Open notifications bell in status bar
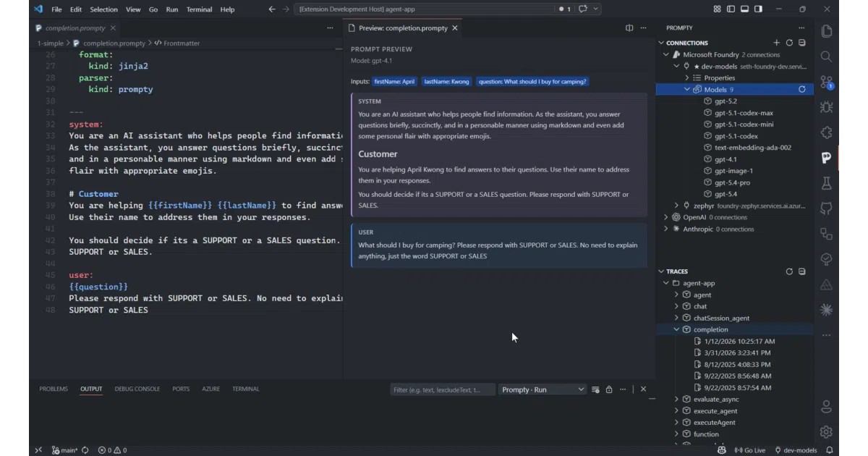Screen dimensions: 868x456 tap(830, 450)
